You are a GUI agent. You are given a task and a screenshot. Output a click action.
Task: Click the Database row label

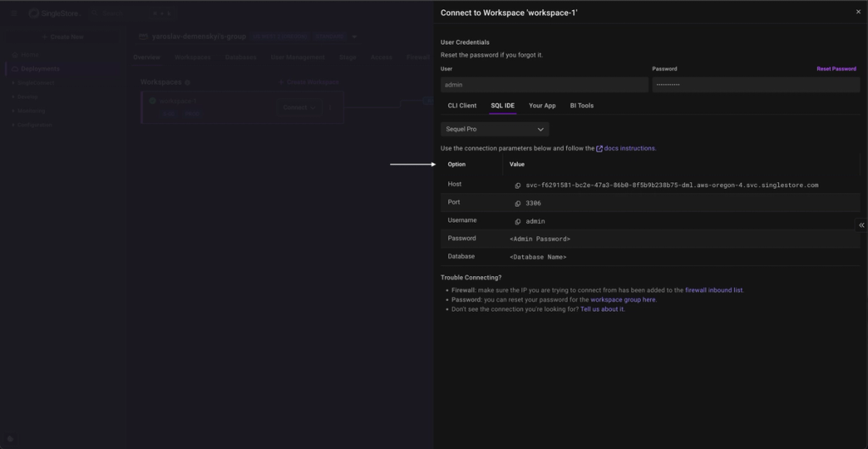tap(460, 257)
